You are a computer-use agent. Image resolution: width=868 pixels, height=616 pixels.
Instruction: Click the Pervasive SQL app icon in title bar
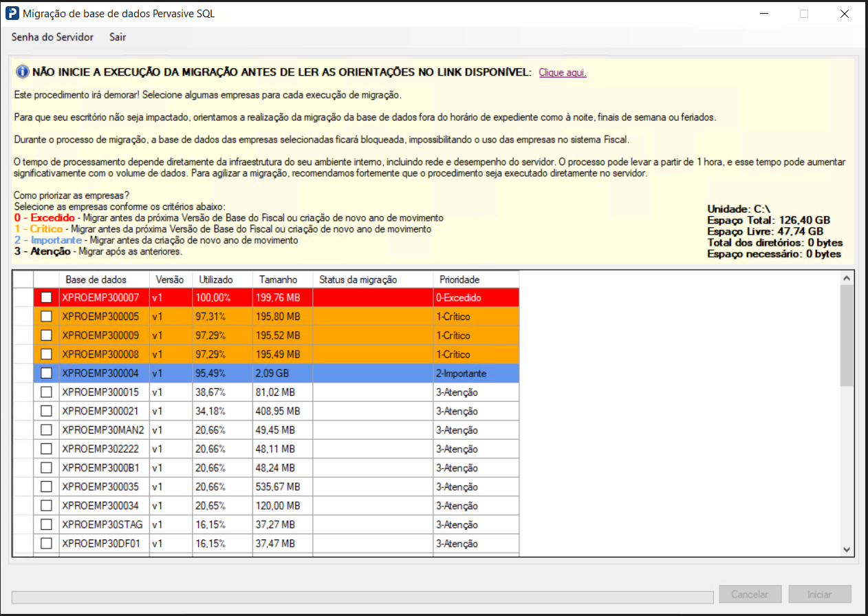[12, 13]
